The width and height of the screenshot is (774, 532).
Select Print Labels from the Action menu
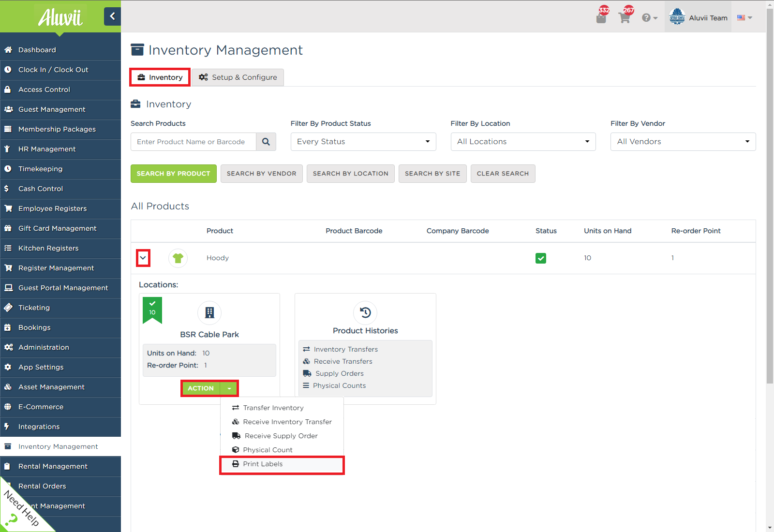tap(263, 464)
